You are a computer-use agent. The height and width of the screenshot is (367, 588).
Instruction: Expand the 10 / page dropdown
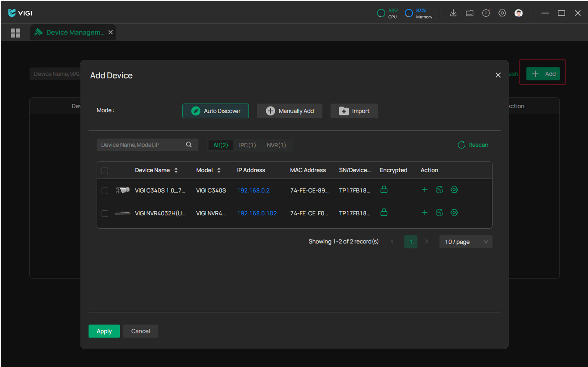click(466, 242)
